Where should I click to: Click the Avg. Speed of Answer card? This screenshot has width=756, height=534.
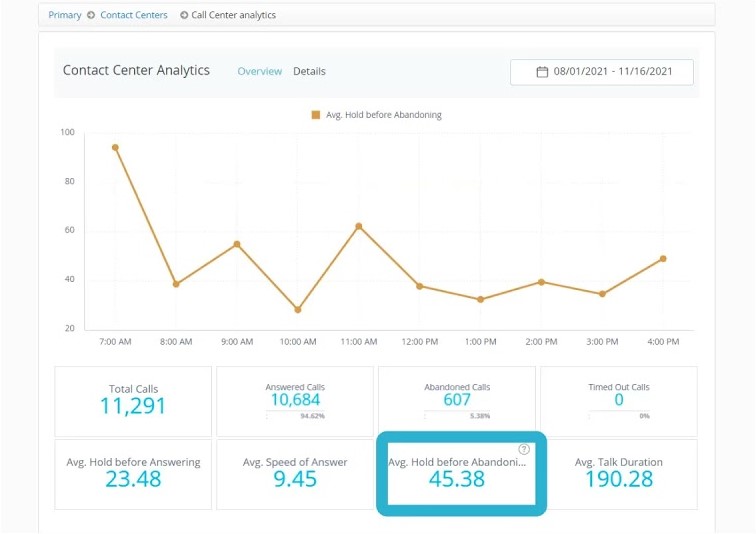[295, 472]
